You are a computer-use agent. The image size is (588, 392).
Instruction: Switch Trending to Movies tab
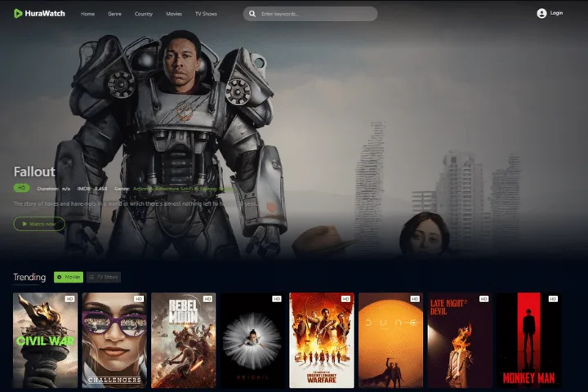click(x=69, y=277)
